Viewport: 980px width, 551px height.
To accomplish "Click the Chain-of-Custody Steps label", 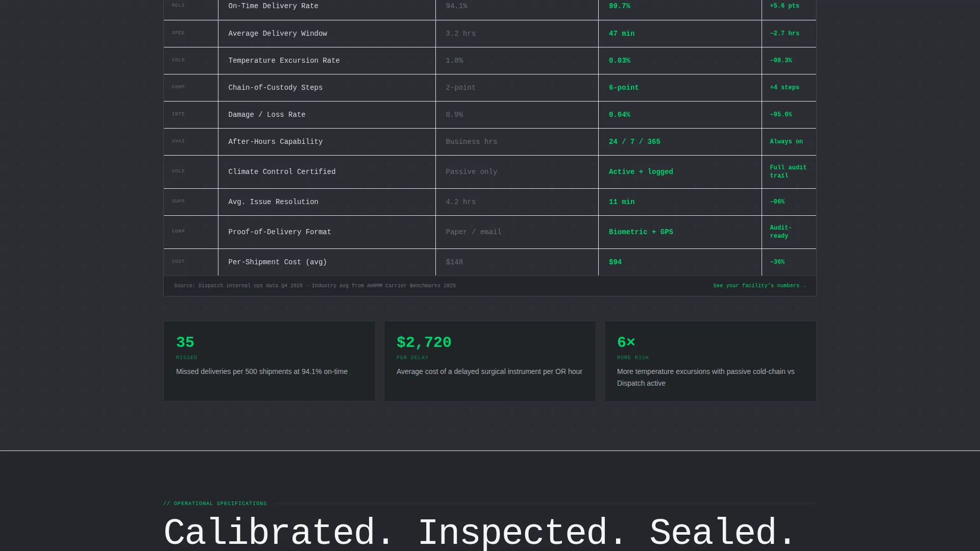I will point(276,88).
